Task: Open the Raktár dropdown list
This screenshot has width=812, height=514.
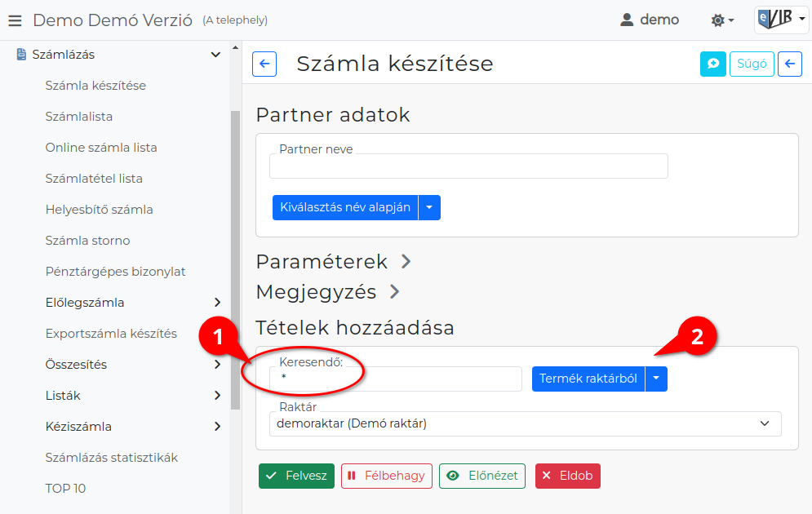Action: coord(525,423)
